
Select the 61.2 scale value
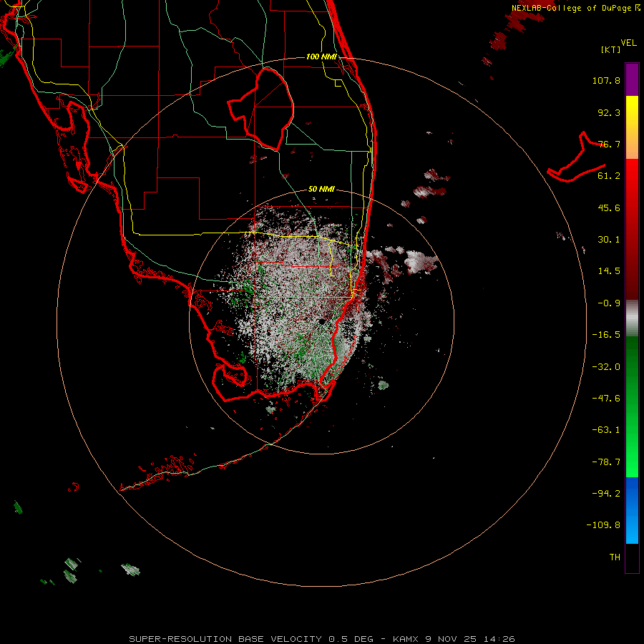tap(609, 176)
